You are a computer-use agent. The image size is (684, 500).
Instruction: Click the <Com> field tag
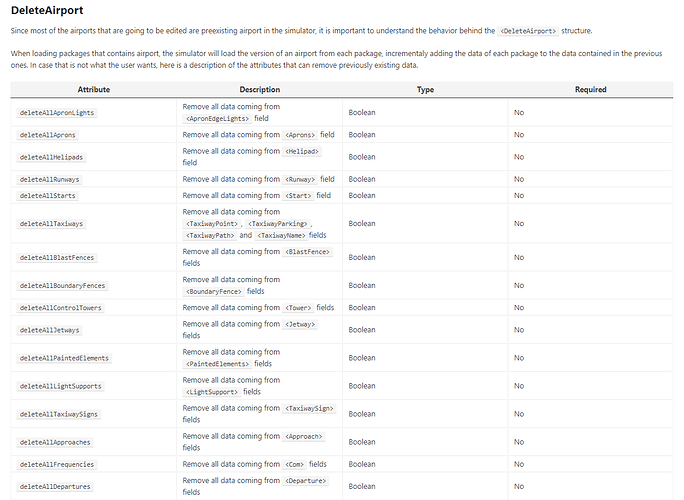pos(294,465)
